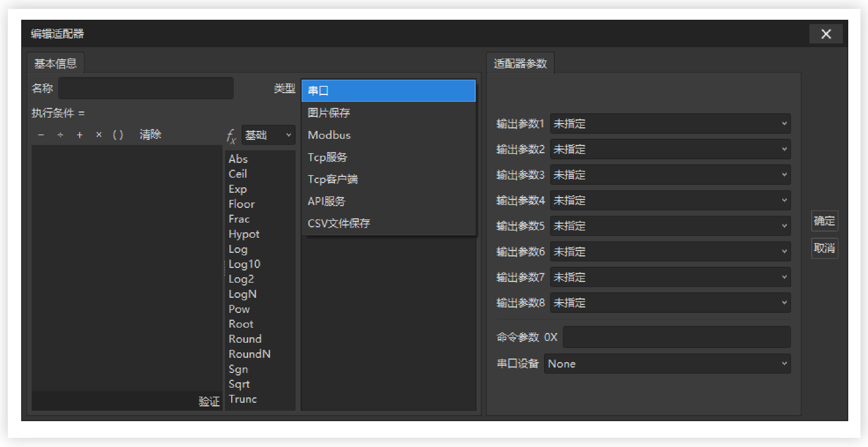Close the 编辑适配器 dialog
This screenshot has width=868, height=447.
coord(826,34)
